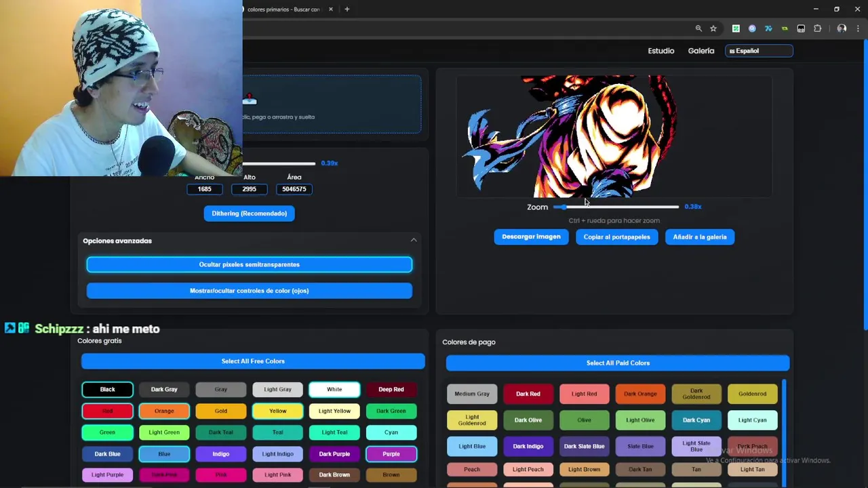The width and height of the screenshot is (868, 488).
Task: Toggle the Dark Blue color swatch
Action: click(x=107, y=454)
